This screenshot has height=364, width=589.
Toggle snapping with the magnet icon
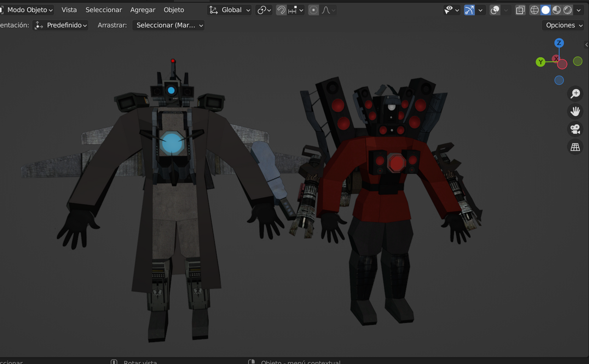tap(281, 10)
